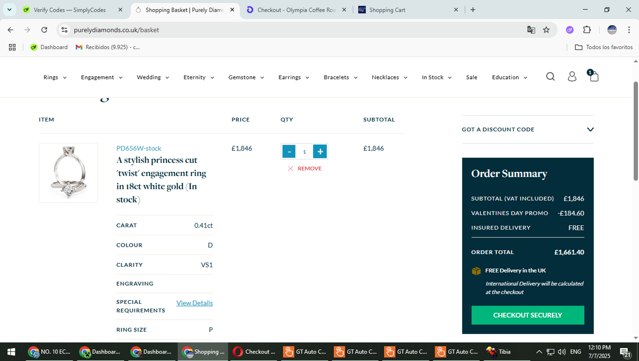Click the purple extension icon in toolbar

point(570,30)
